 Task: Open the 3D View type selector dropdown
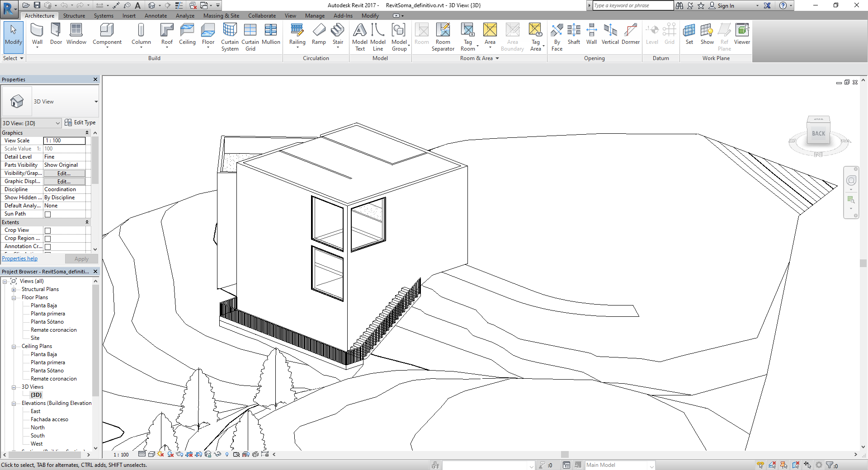[x=96, y=102]
